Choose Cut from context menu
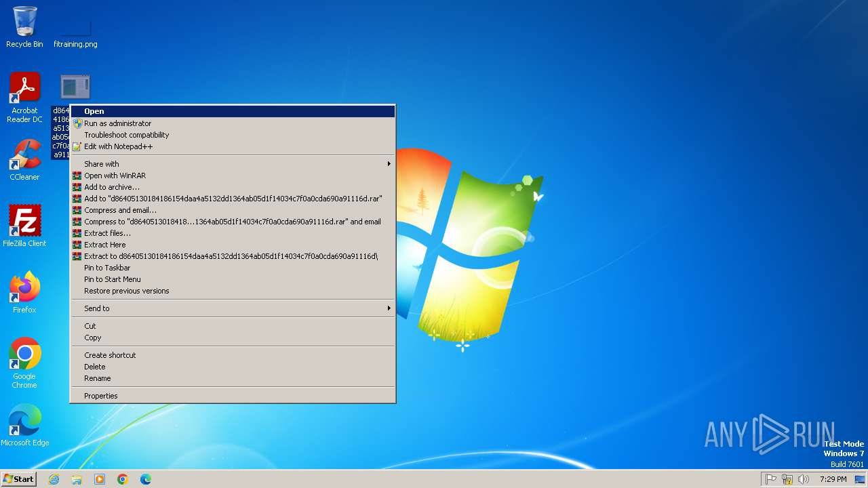868x488 pixels. click(233, 326)
